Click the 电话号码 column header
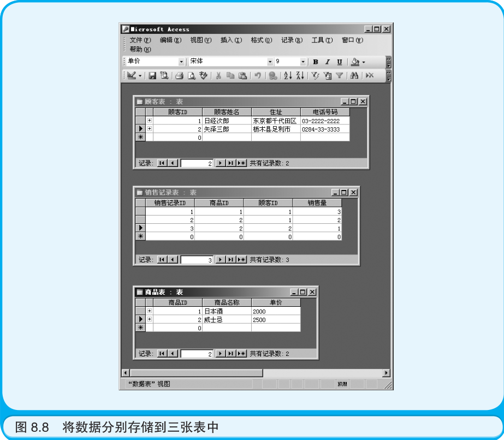 pos(325,112)
